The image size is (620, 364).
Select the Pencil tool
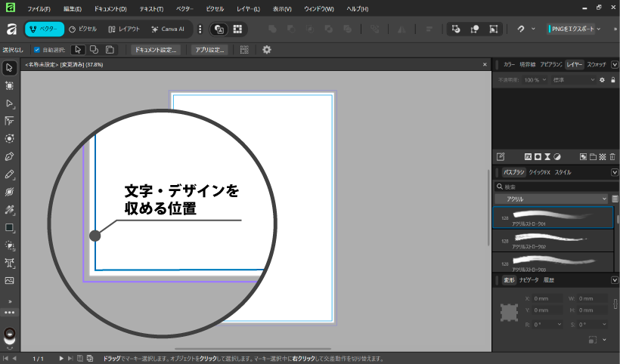10,174
